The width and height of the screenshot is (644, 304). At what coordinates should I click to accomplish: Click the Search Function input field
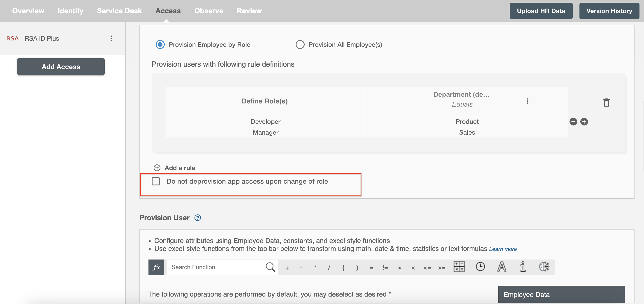214,267
